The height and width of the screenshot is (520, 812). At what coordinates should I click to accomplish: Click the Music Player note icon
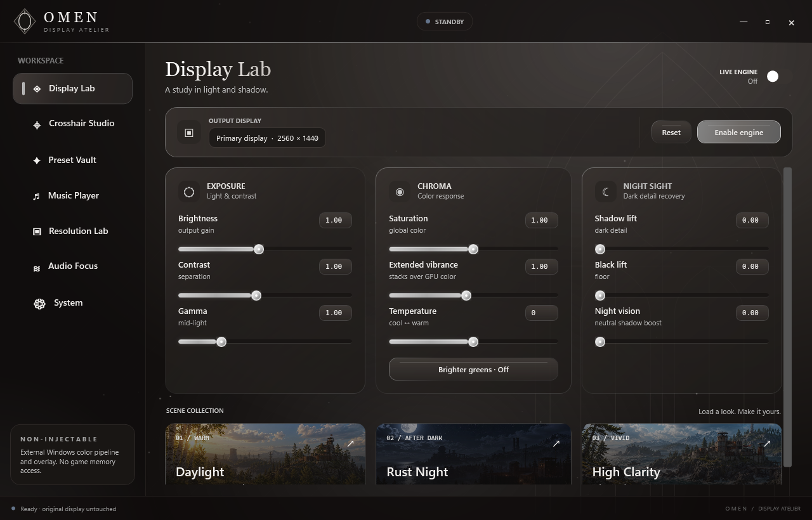coord(36,197)
